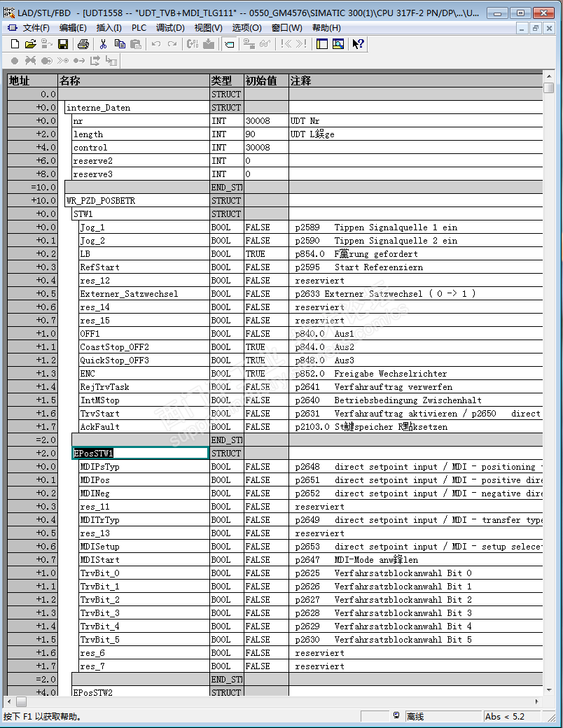
Task: Click horizontal scrollbar left arrow
Action: (9, 701)
